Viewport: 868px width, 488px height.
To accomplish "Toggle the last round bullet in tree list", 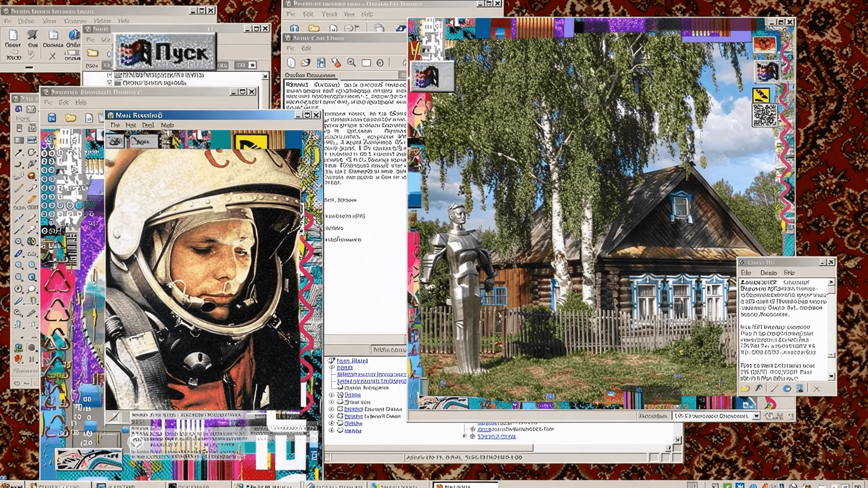I will (x=331, y=431).
